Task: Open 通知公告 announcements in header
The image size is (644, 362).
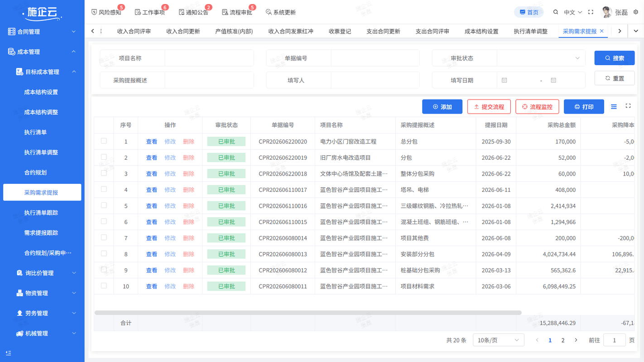Action: [193, 12]
